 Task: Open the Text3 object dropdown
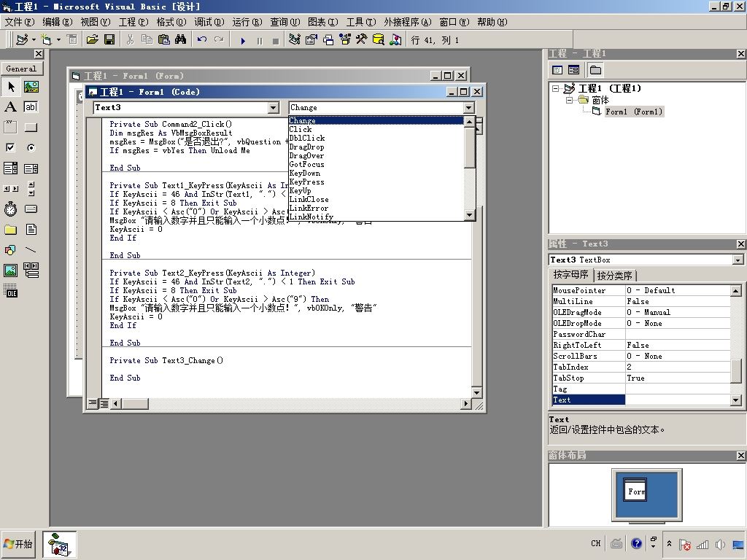(x=273, y=108)
